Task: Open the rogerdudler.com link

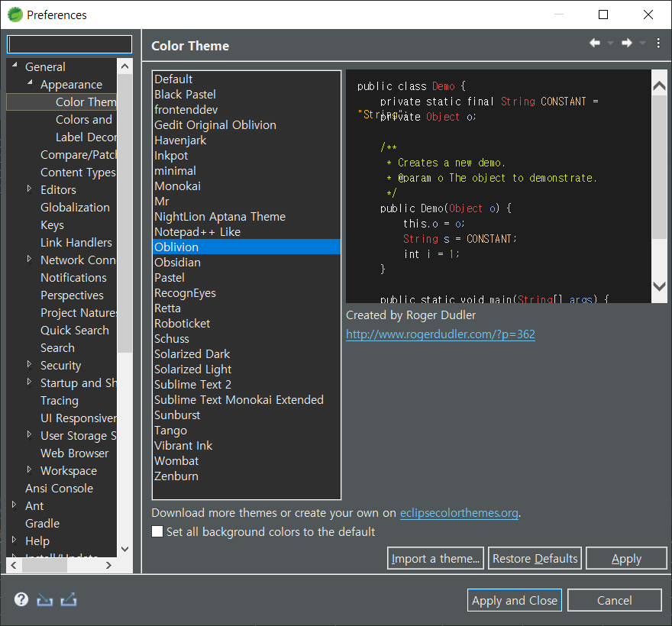Action: [x=441, y=334]
